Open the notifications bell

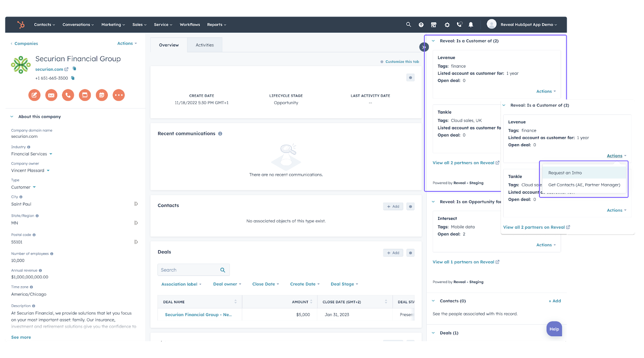[471, 25]
